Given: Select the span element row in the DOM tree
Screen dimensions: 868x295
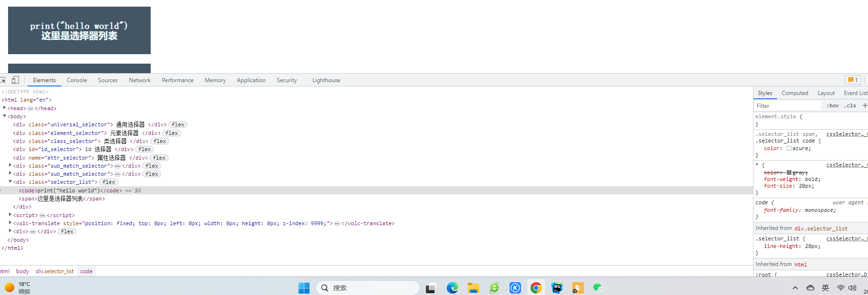Looking at the screenshot, I should pos(62,199).
